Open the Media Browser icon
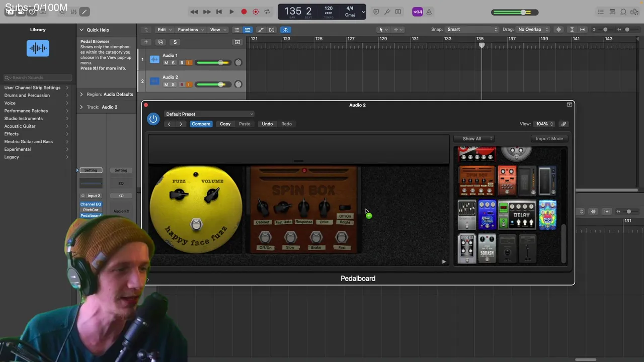 635,12
